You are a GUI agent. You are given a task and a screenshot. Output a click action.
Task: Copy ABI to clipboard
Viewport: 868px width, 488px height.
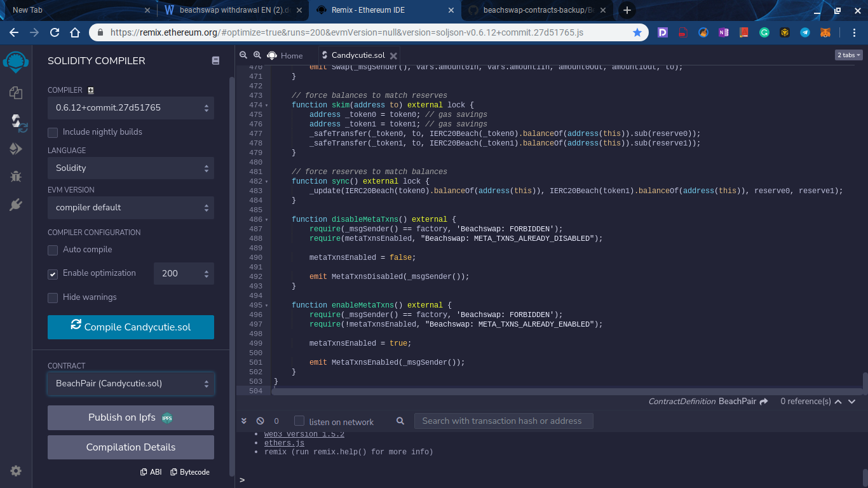coord(151,472)
